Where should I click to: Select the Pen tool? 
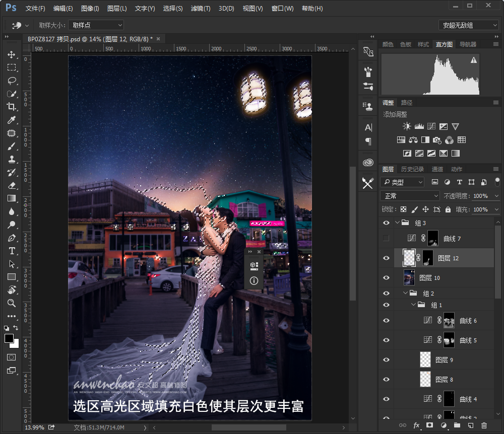pyautogui.click(x=12, y=238)
